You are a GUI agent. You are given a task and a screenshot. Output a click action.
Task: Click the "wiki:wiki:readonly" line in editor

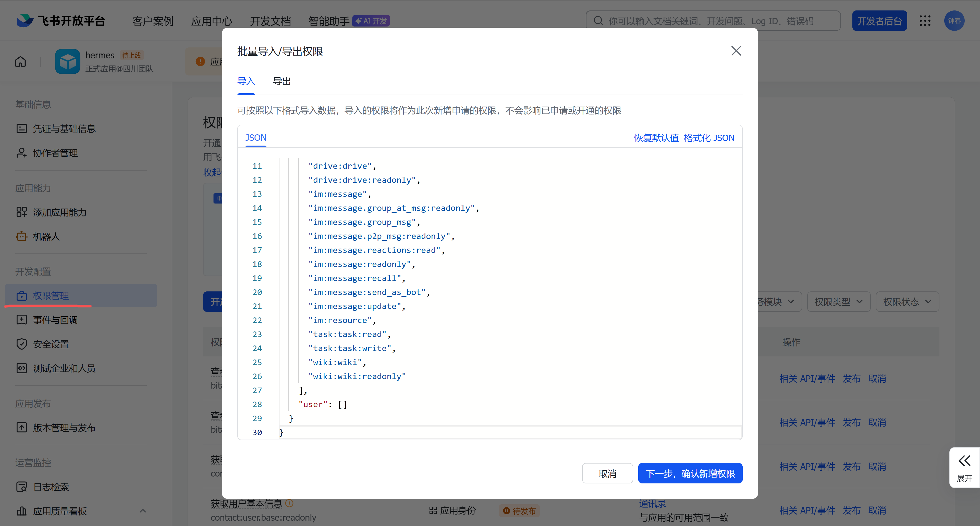[357, 376]
